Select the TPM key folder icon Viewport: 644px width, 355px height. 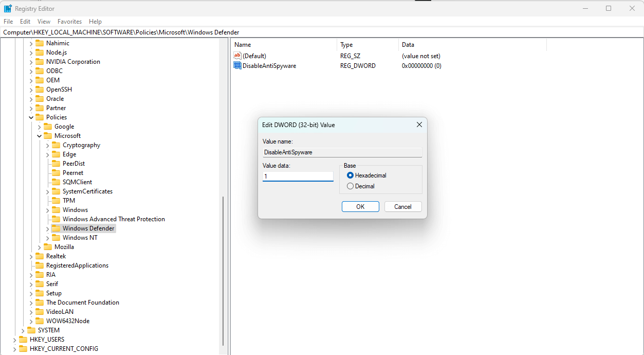(x=57, y=200)
